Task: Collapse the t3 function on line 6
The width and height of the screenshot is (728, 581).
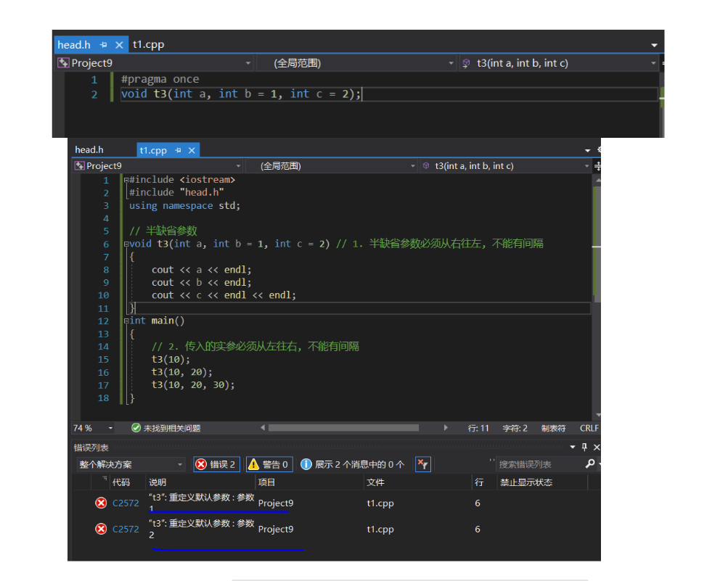Action: 126,244
